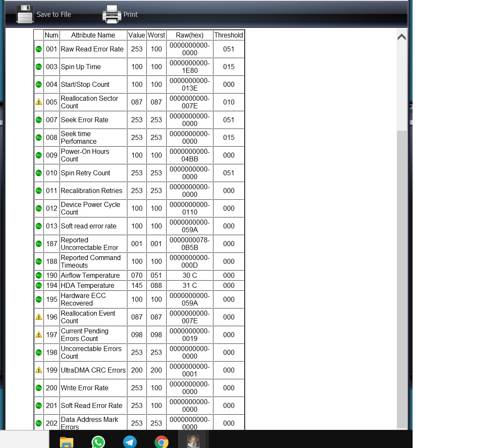Image resolution: width=486 pixels, height=448 pixels.
Task: Click the scroll-up arrow of the report
Action: pyautogui.click(x=402, y=37)
